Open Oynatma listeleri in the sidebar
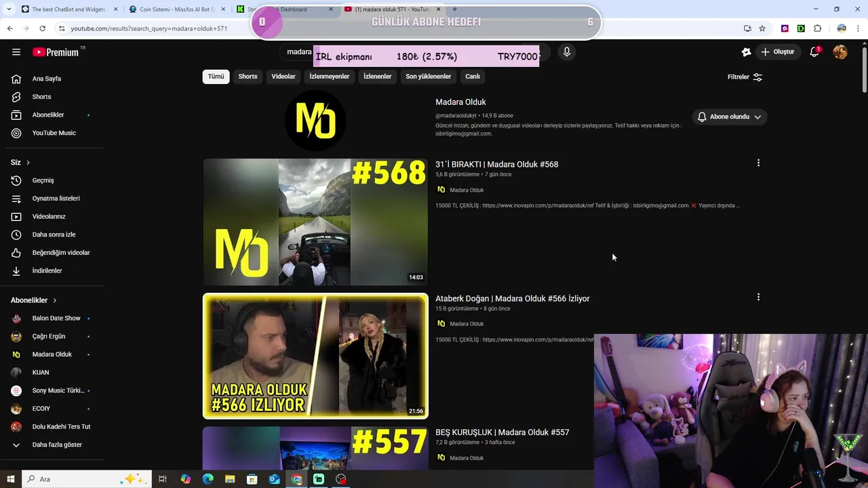868x488 pixels. click(x=52, y=199)
